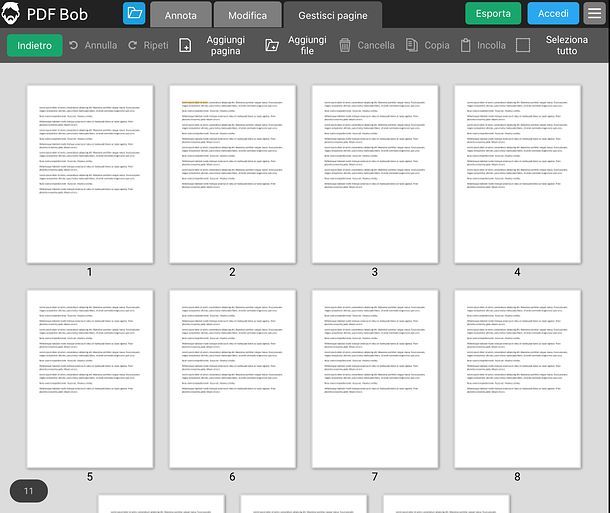The image size is (610, 513).
Task: Select the Gestisci pagine tab
Action: [333, 15]
